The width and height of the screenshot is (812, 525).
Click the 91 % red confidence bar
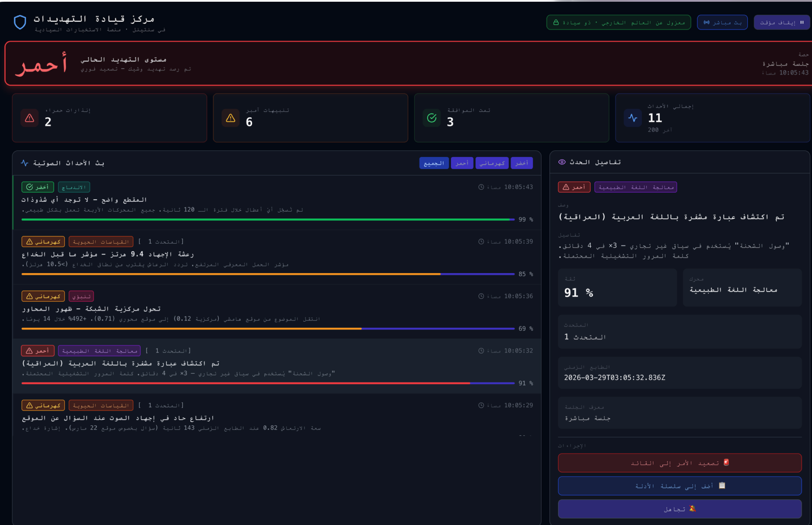(x=268, y=383)
